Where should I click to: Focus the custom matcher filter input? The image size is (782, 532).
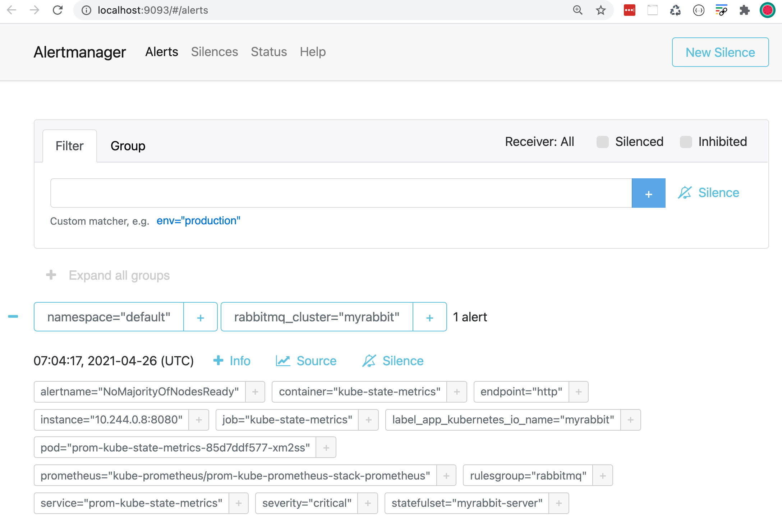(341, 193)
